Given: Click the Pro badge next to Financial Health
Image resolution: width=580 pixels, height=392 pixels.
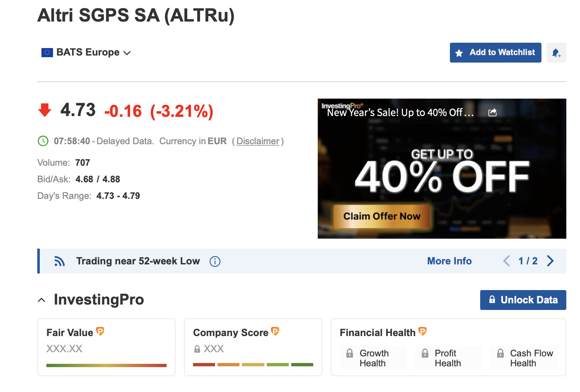Looking at the screenshot, I should [x=423, y=331].
